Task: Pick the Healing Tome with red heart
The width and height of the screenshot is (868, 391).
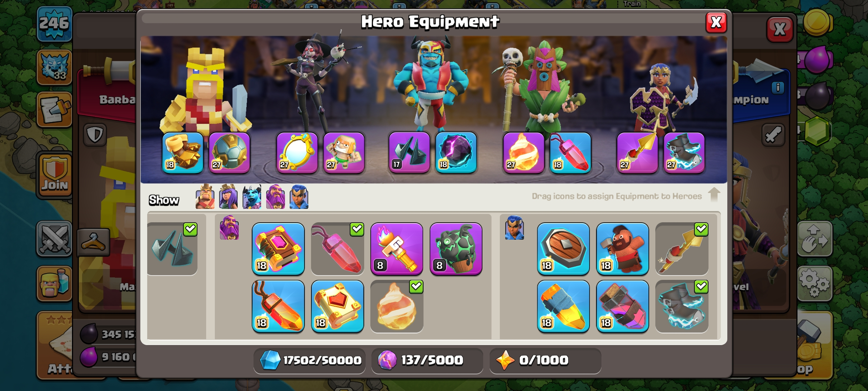Action: coord(337,306)
